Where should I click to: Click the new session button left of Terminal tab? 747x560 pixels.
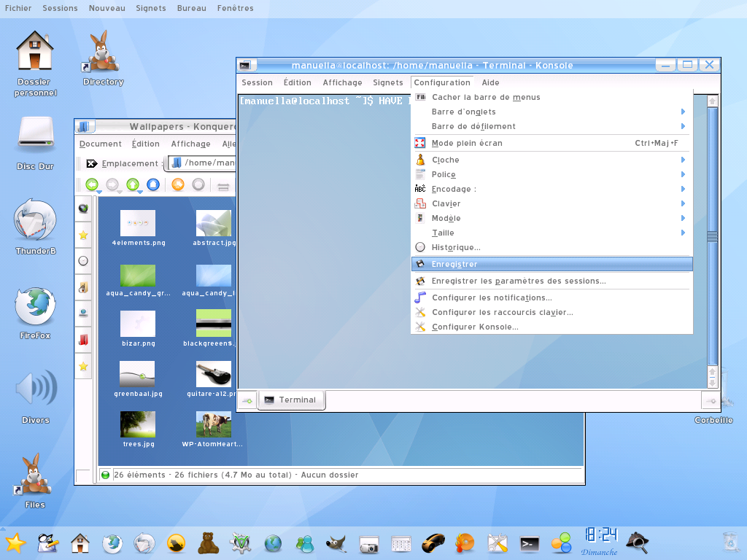[x=248, y=400]
